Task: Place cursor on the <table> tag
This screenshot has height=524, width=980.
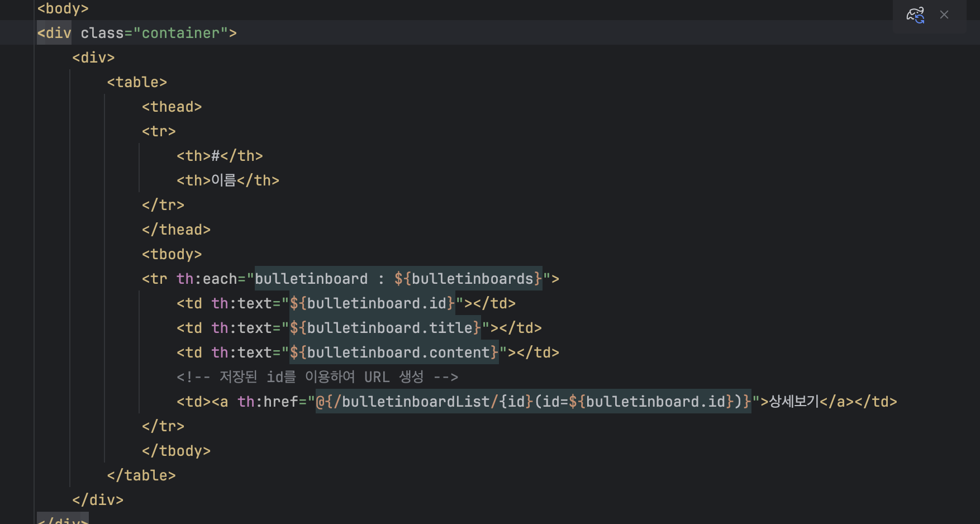Action: (137, 82)
